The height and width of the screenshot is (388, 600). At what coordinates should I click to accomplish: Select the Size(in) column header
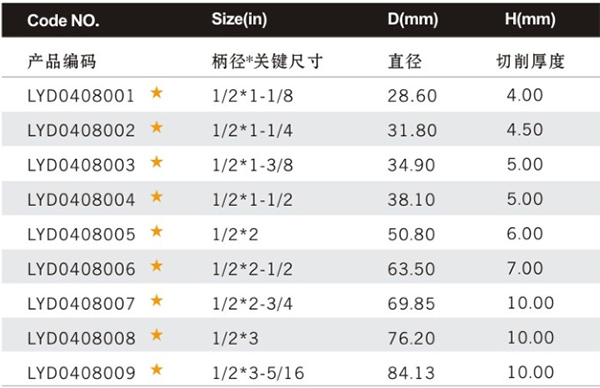[239, 19]
